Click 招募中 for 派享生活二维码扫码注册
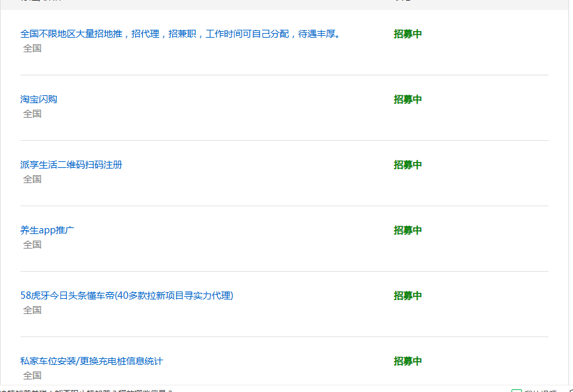 click(x=406, y=165)
